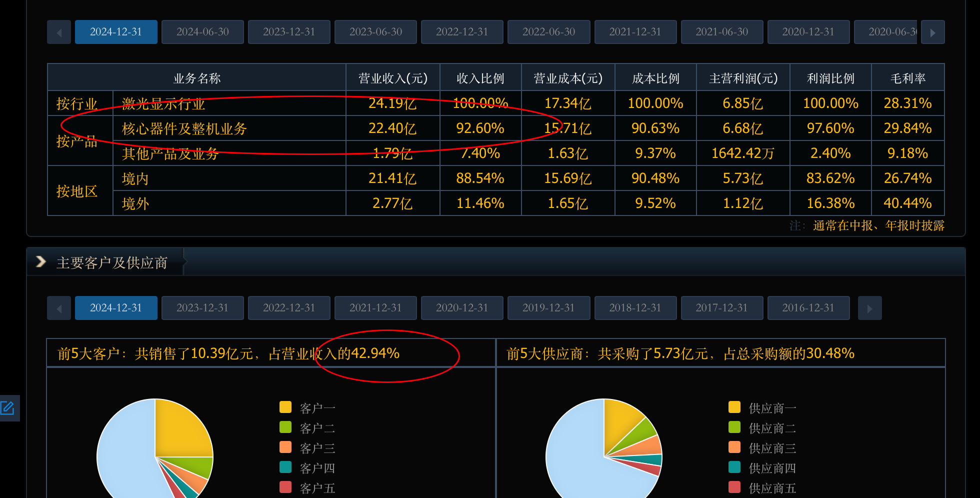
Task: Click the 核心器件及整机业务 row name
Action: [x=184, y=129]
